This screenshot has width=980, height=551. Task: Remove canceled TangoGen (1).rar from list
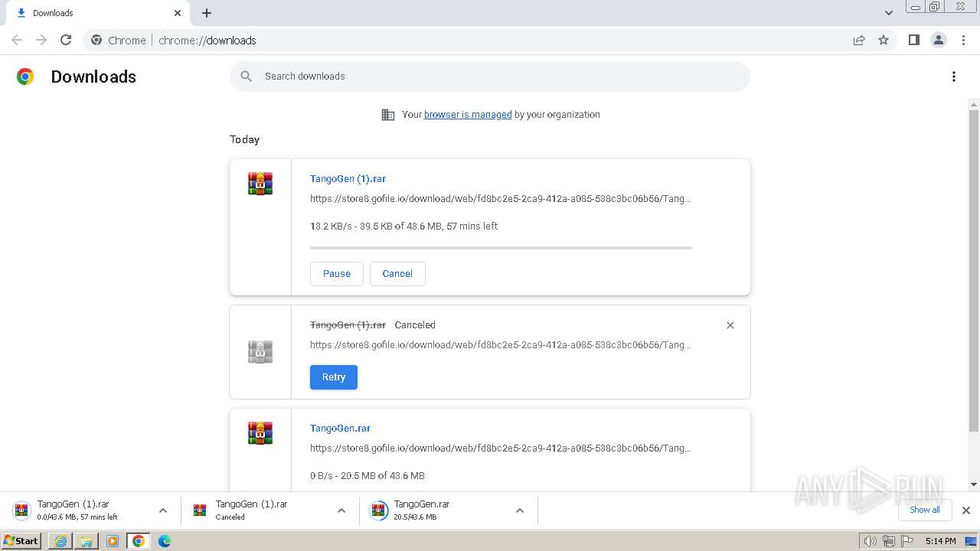[730, 325]
